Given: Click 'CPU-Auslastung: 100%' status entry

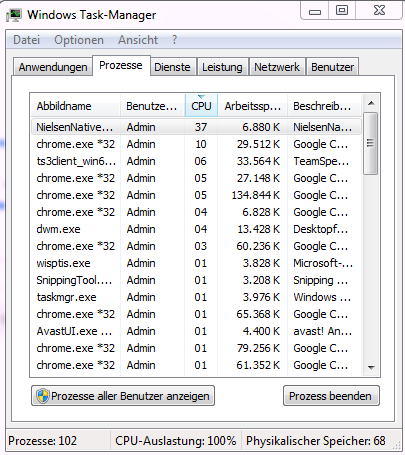Looking at the screenshot, I should tap(176, 441).
